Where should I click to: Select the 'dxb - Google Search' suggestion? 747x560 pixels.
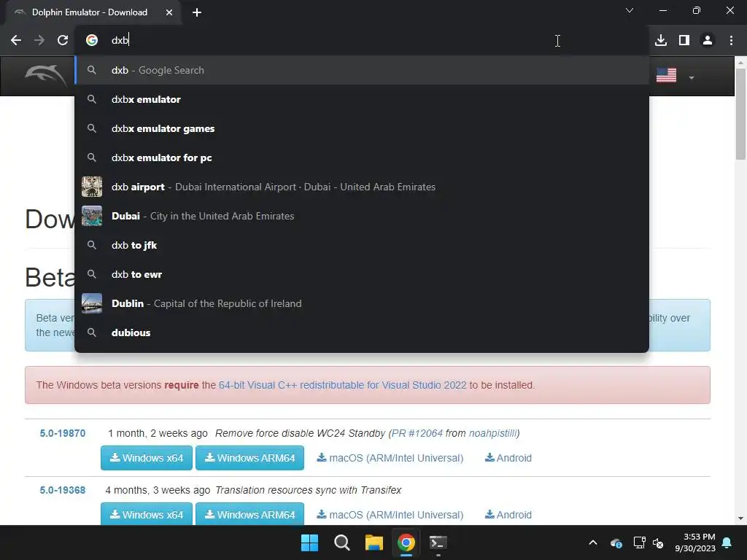click(362, 70)
